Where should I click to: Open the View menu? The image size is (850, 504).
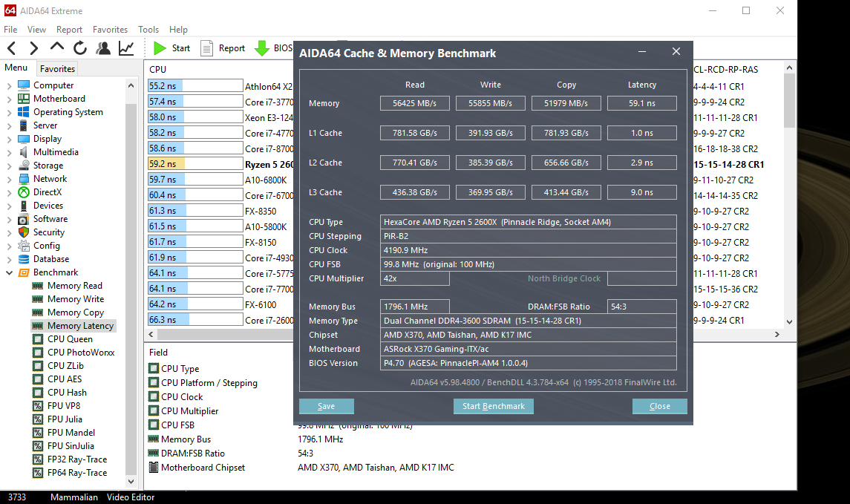pos(36,29)
